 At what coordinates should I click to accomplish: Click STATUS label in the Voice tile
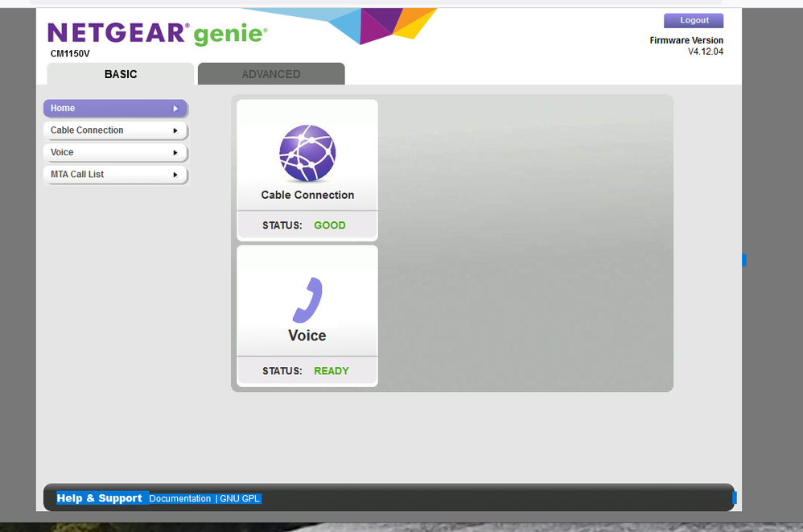(x=282, y=371)
